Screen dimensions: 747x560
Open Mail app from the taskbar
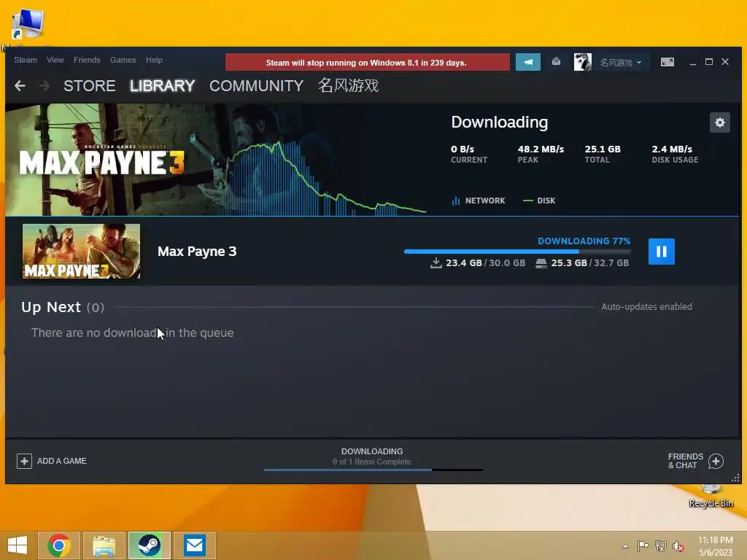[194, 545]
